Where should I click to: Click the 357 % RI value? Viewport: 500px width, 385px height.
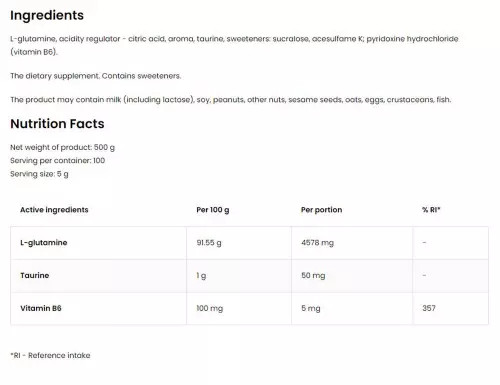tap(429, 308)
